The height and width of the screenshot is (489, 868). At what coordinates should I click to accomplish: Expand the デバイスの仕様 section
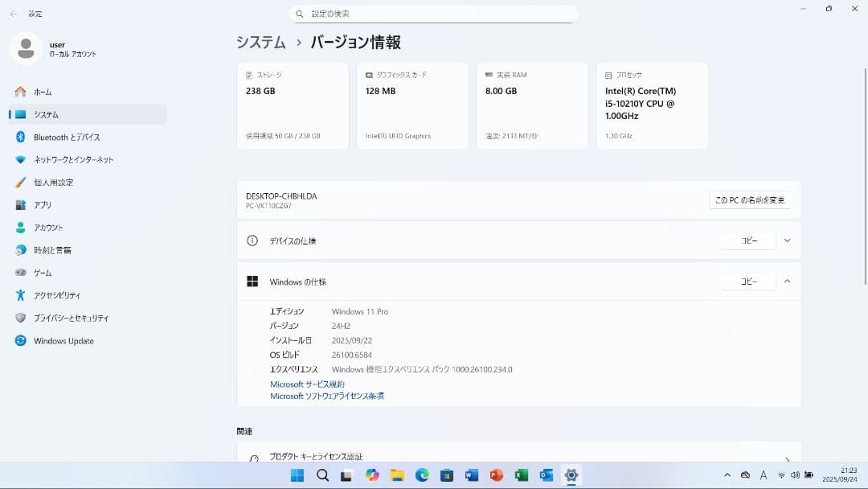click(x=786, y=240)
